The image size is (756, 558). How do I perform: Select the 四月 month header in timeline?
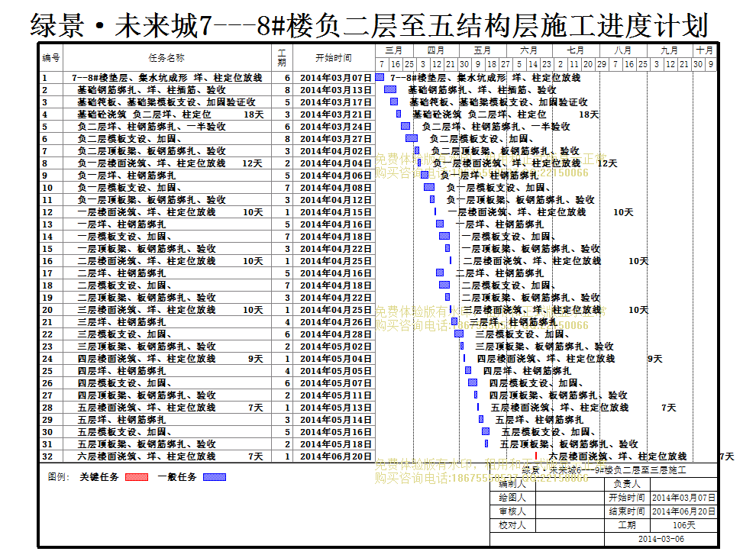[436, 50]
